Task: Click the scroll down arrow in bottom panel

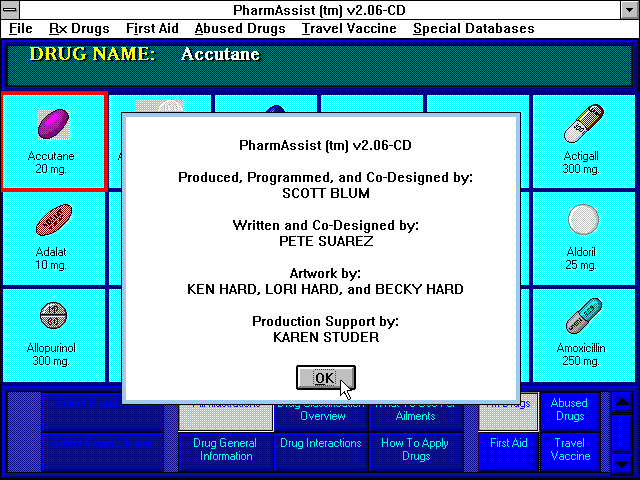Action: (x=622, y=463)
